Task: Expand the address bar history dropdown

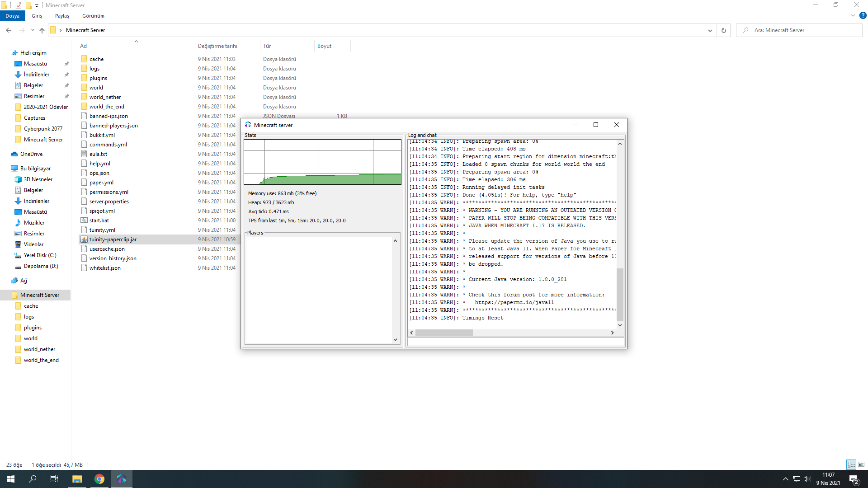Action: (710, 30)
